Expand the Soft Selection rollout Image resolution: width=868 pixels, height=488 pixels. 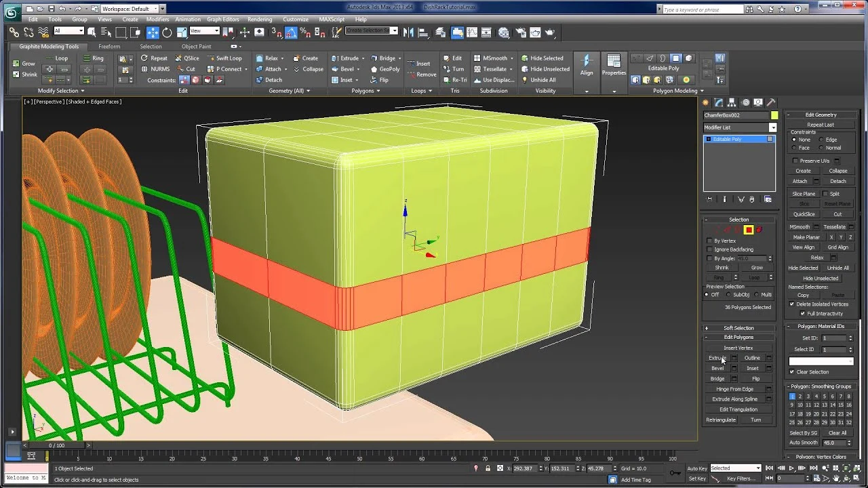pyautogui.click(x=739, y=328)
